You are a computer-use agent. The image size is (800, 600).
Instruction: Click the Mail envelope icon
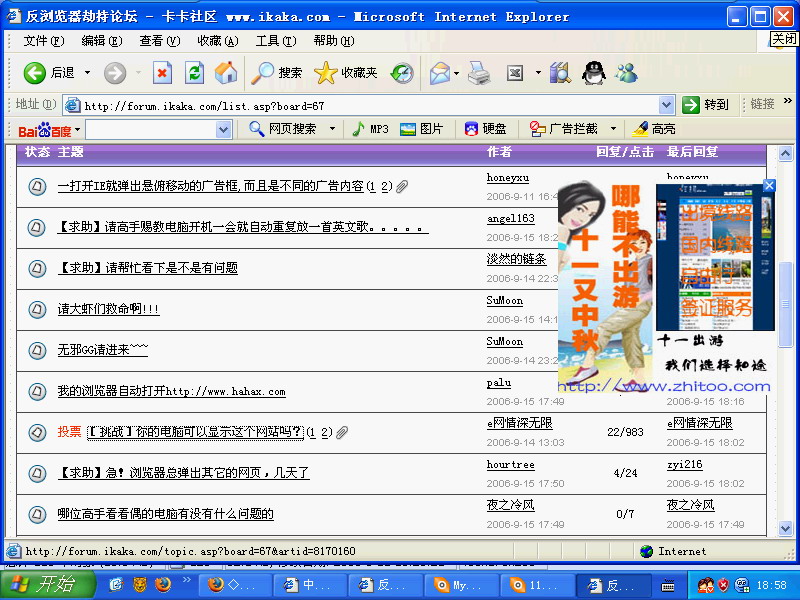coord(439,73)
